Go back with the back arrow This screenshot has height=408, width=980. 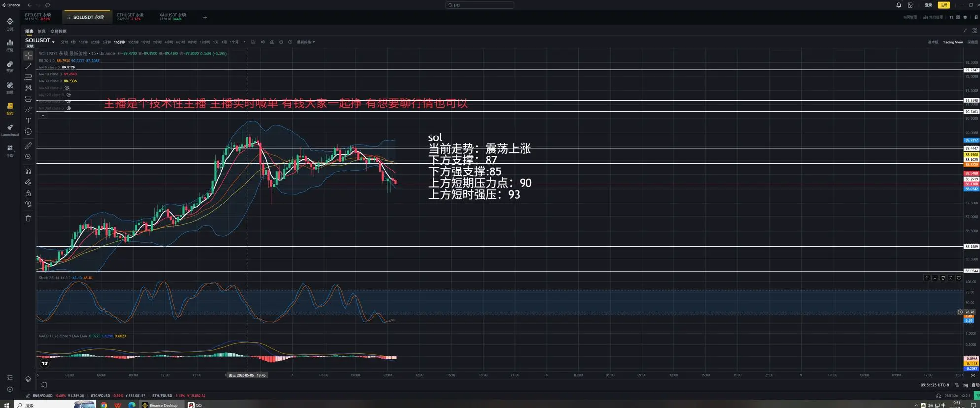pos(30,5)
